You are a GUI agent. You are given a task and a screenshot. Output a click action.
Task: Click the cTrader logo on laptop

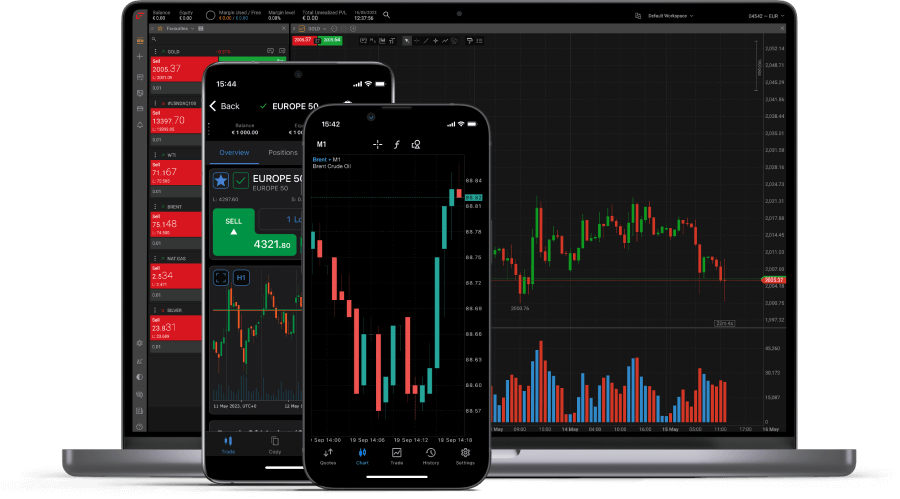click(x=140, y=16)
